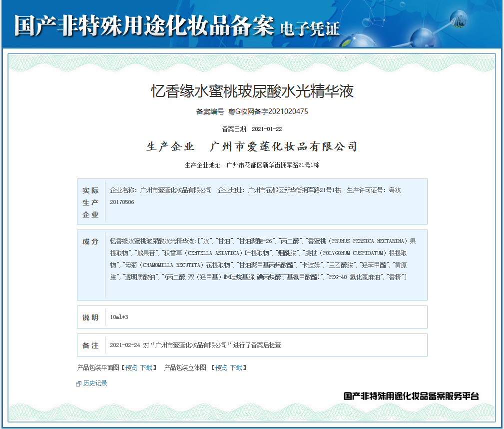
Task: Click the 备案编号 label
Action: pos(210,111)
